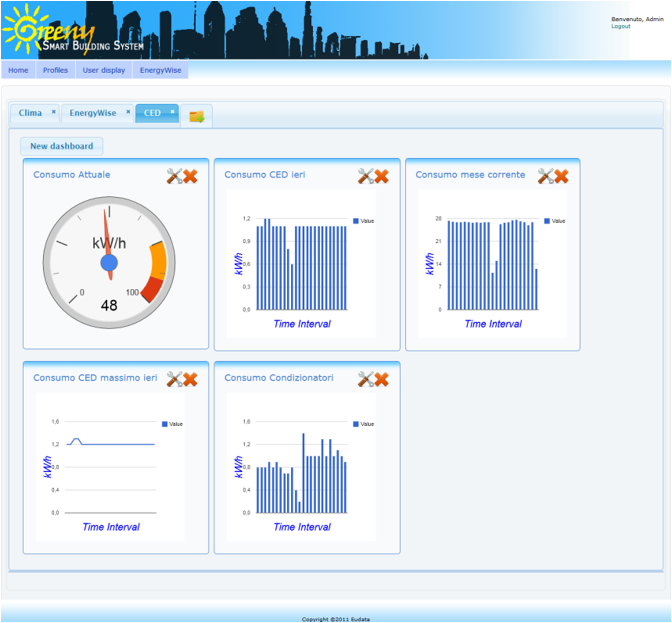Open settings for Consumo mese corrente
The width and height of the screenshot is (672, 623).
click(x=545, y=176)
